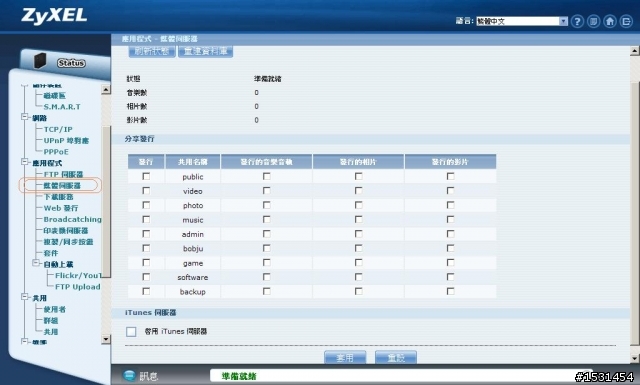Open 印表機伺服器 (Print Server) in the sidebar
The width and height of the screenshot is (640, 385).
coord(66,231)
